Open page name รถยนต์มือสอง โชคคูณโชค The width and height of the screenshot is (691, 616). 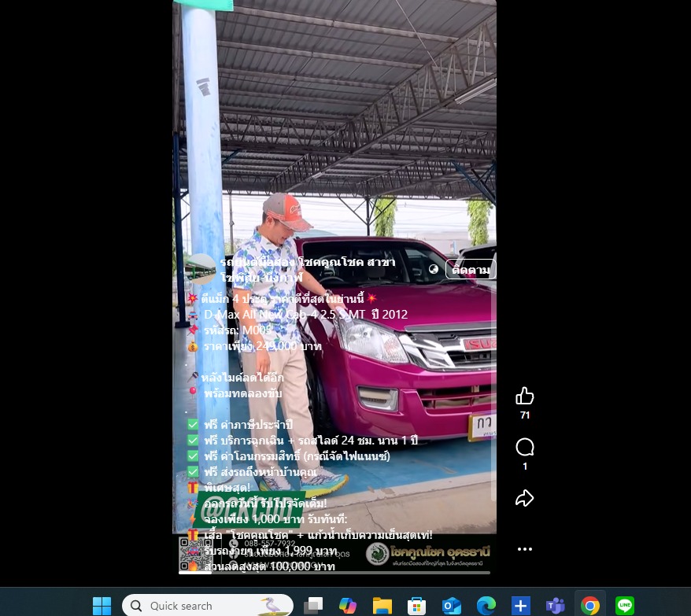[x=308, y=269]
